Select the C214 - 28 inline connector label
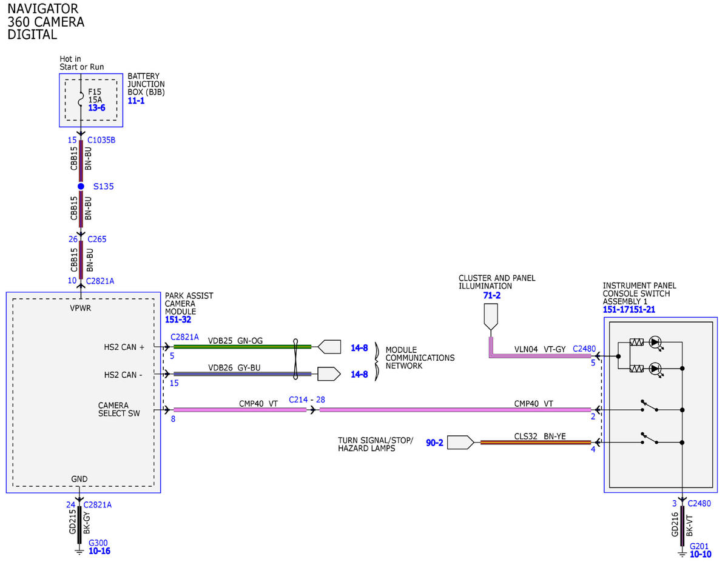728x562 pixels. click(x=307, y=400)
